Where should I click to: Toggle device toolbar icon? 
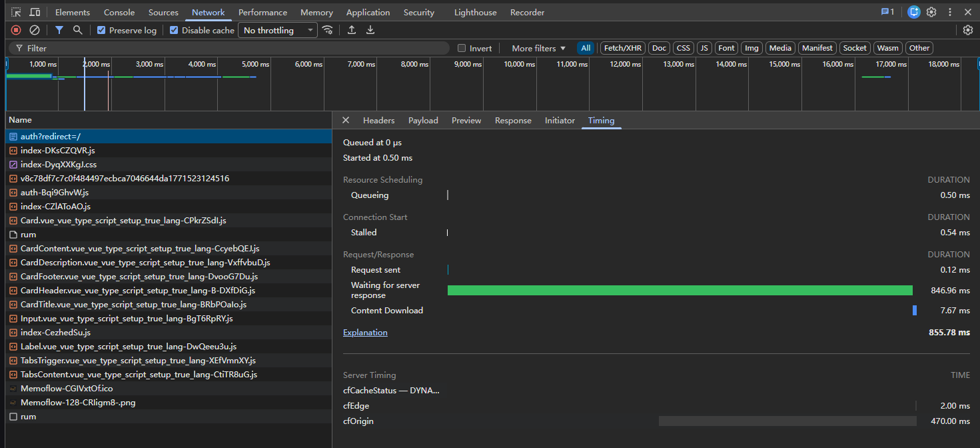35,12
